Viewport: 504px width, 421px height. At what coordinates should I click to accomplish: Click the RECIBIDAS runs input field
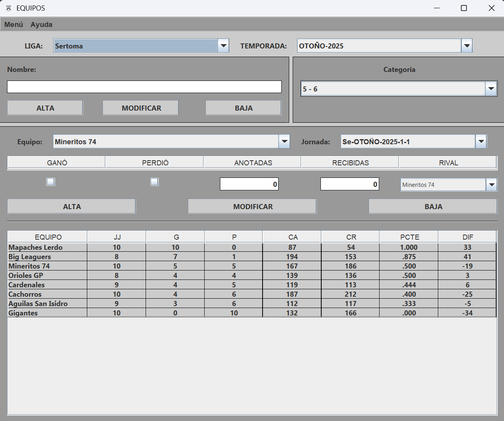[x=349, y=184]
